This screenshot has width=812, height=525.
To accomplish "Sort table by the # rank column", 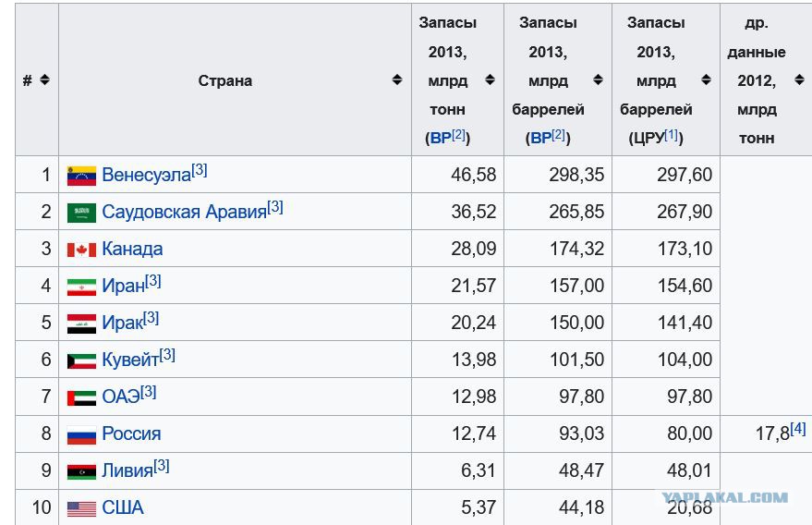I will pos(45,79).
